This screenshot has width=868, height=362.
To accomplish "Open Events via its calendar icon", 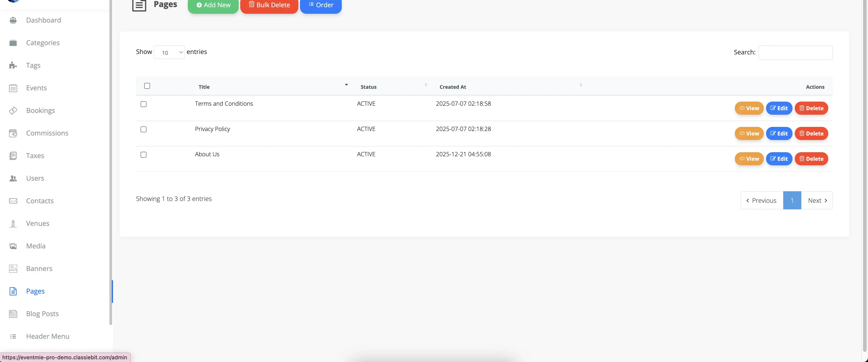I will (x=13, y=88).
